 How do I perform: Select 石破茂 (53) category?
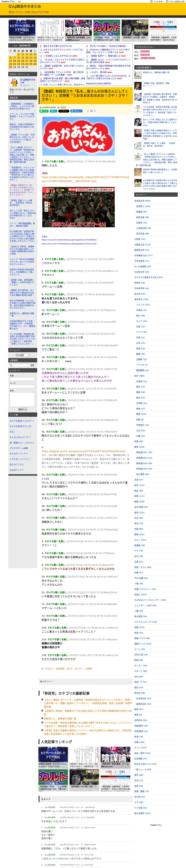click(141, 223)
